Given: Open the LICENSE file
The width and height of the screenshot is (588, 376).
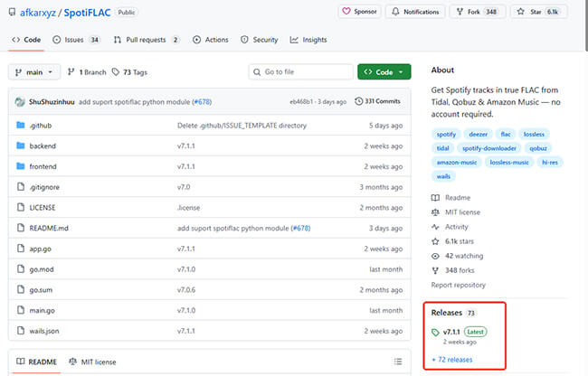Looking at the screenshot, I should pos(43,208).
